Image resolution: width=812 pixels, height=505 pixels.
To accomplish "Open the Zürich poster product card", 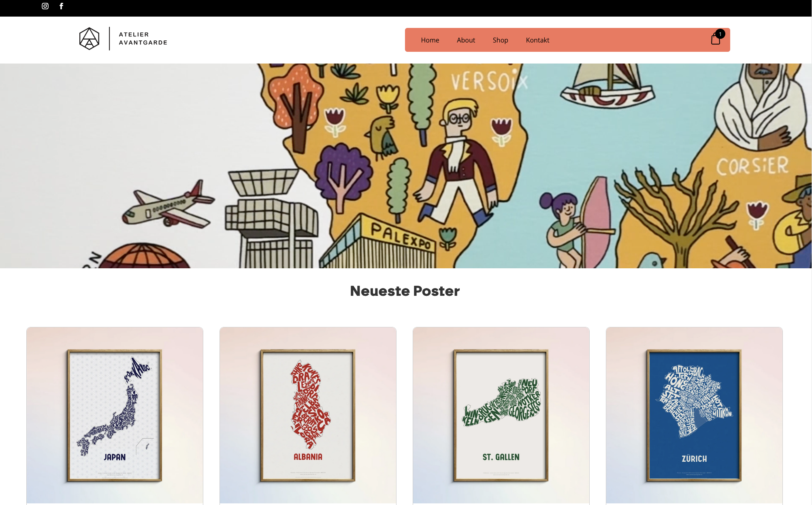I will click(694, 416).
